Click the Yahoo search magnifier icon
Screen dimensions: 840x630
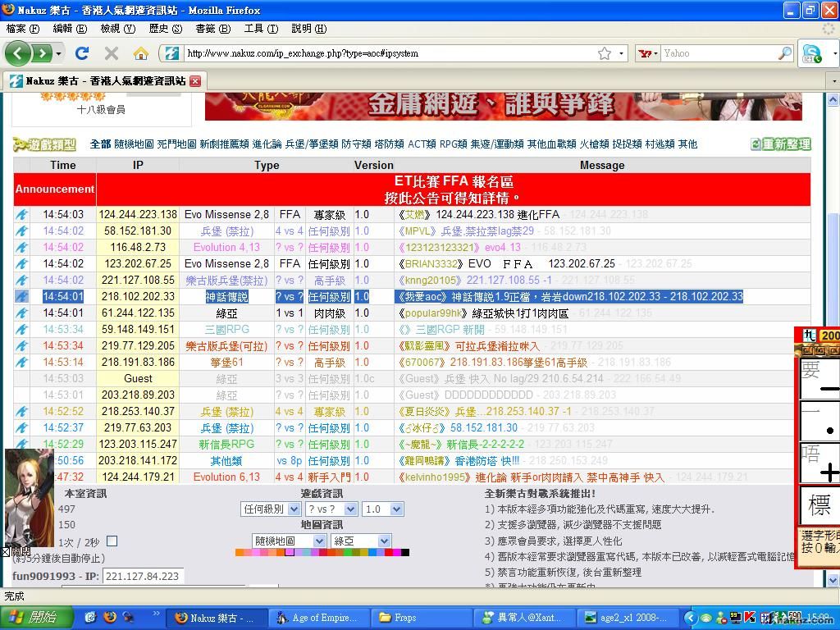coord(785,53)
